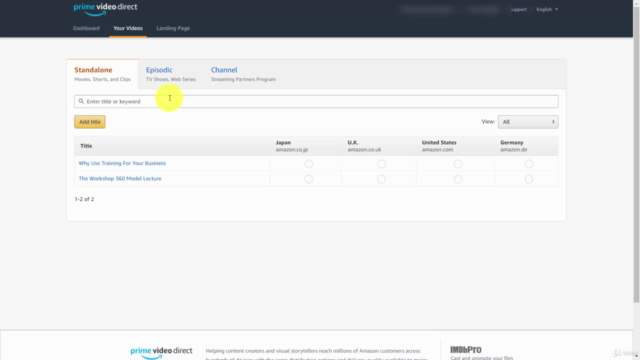640x360 pixels.
Task: Click the IMDbPro logo in footer
Action: 466,350
